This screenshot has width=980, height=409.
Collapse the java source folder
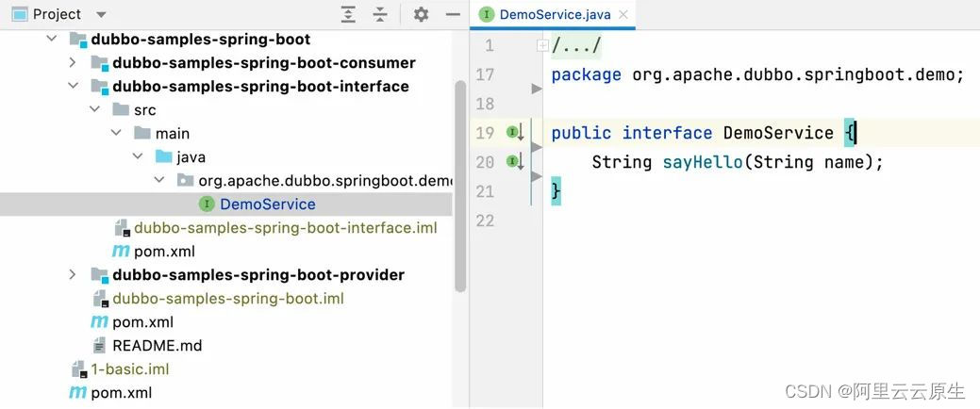[138, 156]
